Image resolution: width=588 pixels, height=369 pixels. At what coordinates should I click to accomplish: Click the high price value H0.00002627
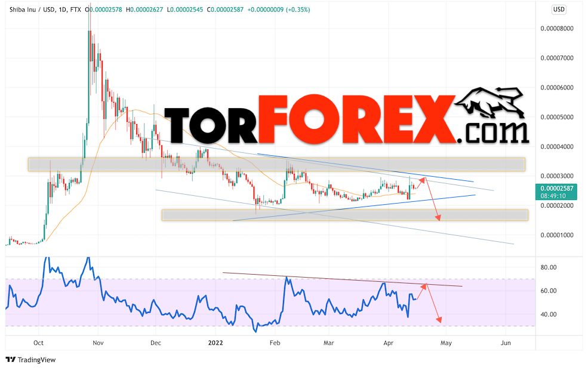click(144, 10)
